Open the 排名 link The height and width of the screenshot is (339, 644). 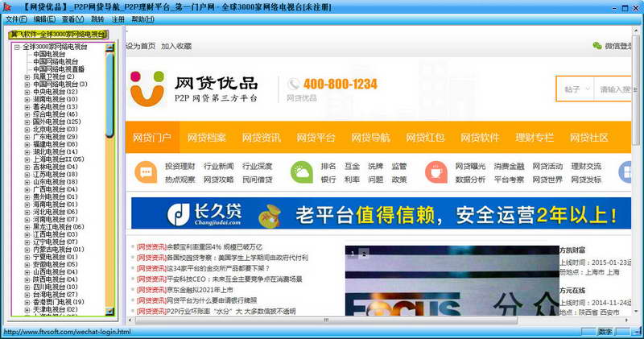coord(328,166)
